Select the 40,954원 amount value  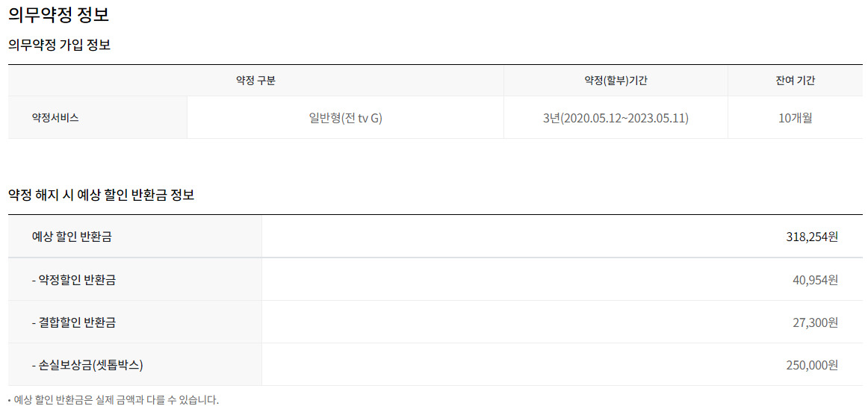tap(815, 280)
